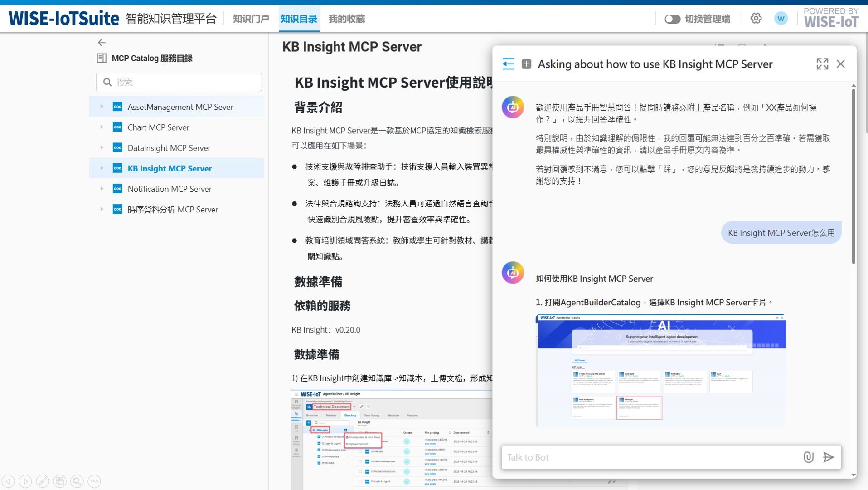Expand the Notification MCP Server tree arrow

coord(102,189)
